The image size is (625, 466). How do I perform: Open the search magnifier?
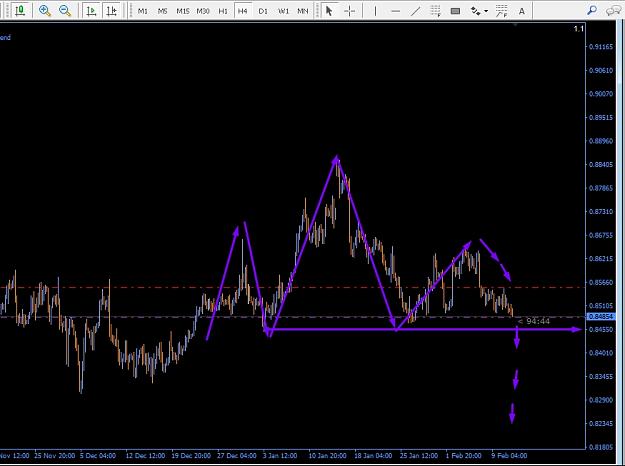[x=592, y=10]
